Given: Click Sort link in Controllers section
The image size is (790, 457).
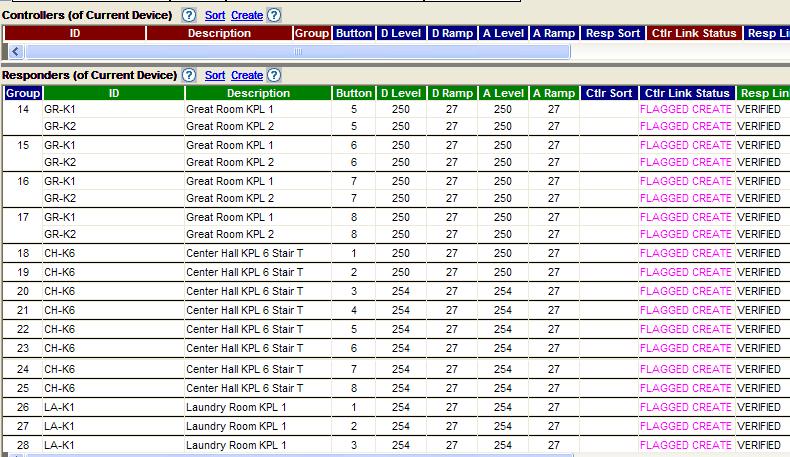Looking at the screenshot, I should [215, 16].
